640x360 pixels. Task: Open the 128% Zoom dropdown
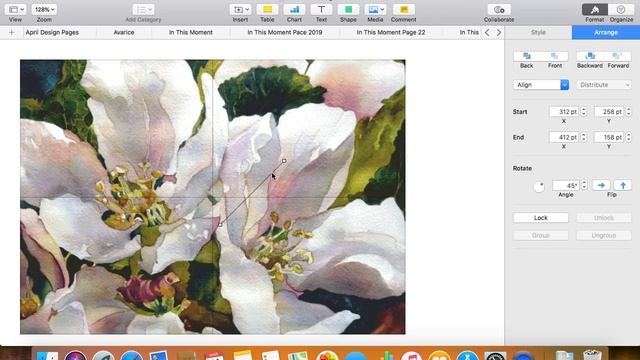44,9
